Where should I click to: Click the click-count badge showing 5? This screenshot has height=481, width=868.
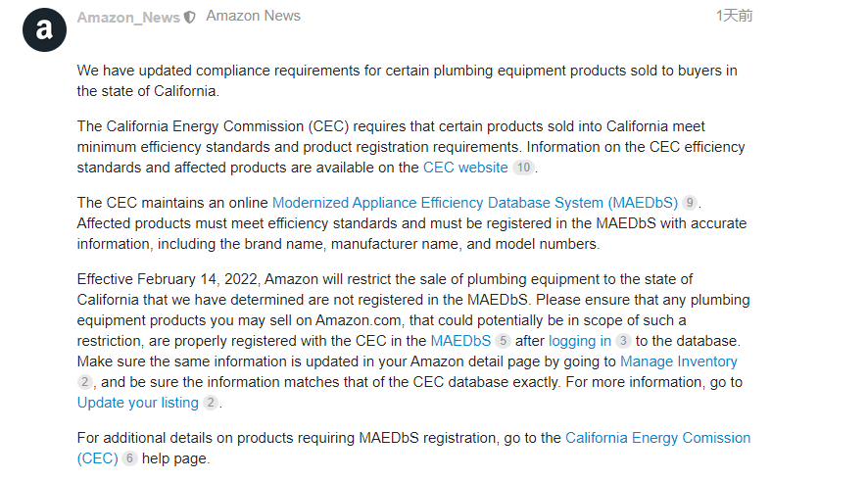tap(503, 341)
